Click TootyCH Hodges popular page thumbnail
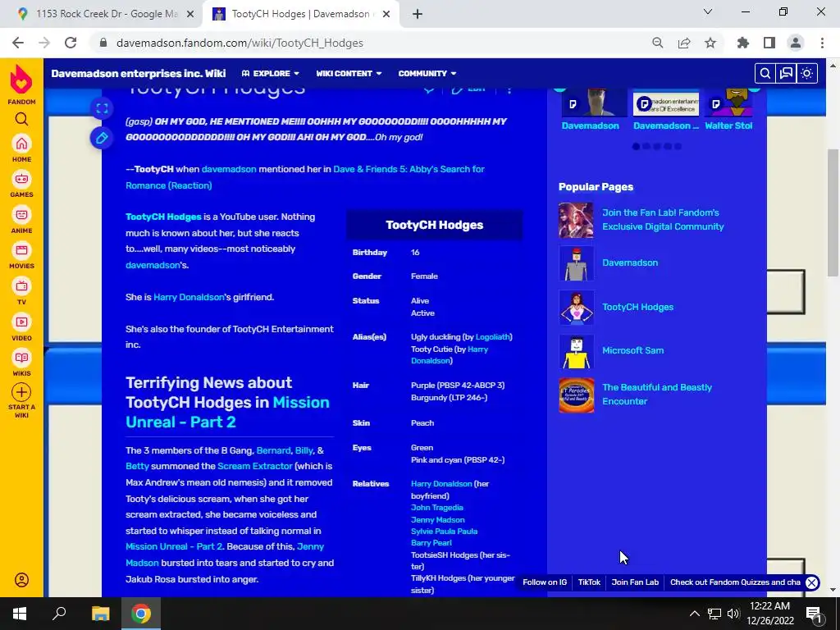Image resolution: width=840 pixels, height=630 pixels. tap(577, 308)
